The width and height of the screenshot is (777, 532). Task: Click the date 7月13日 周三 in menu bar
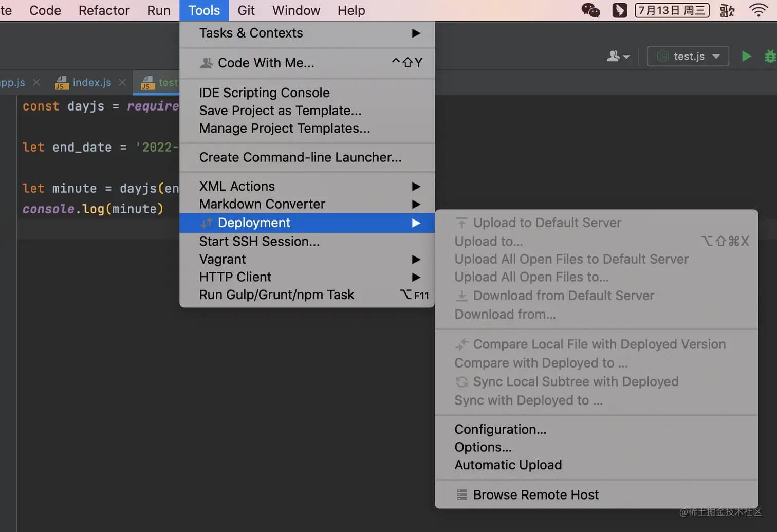tap(672, 10)
